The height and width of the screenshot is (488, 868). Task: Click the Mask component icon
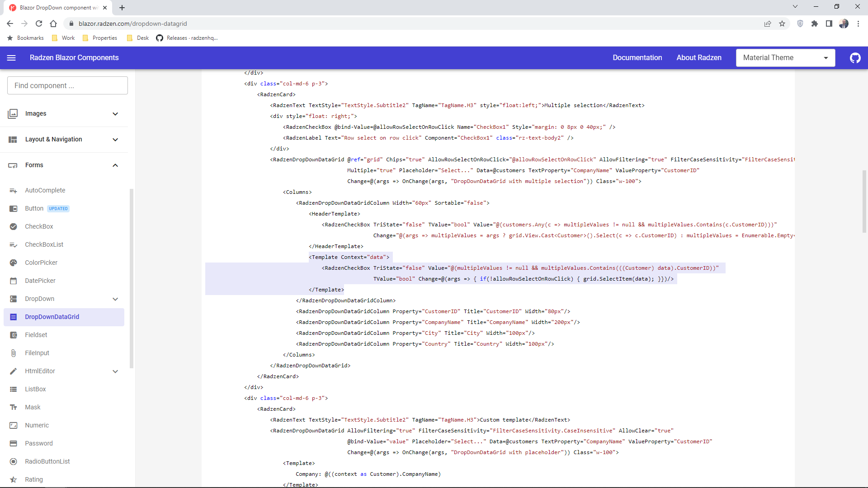[x=14, y=407]
